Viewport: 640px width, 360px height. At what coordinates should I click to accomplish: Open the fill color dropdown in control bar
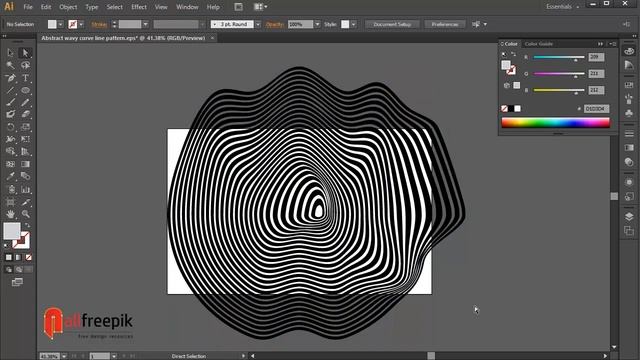click(x=60, y=24)
